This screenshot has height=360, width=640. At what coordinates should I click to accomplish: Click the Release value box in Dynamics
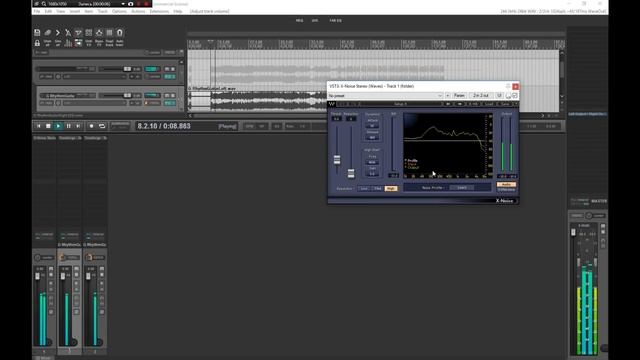click(372, 138)
